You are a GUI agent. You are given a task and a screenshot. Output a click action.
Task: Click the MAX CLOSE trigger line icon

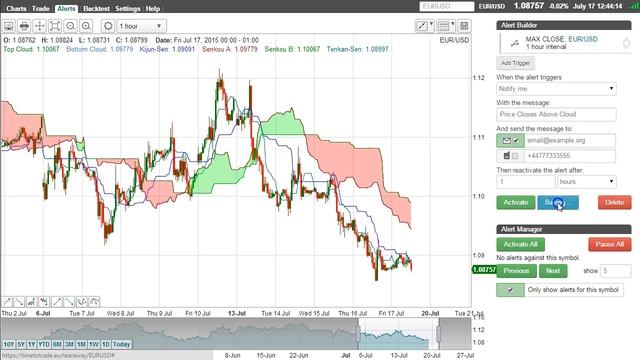(515, 43)
